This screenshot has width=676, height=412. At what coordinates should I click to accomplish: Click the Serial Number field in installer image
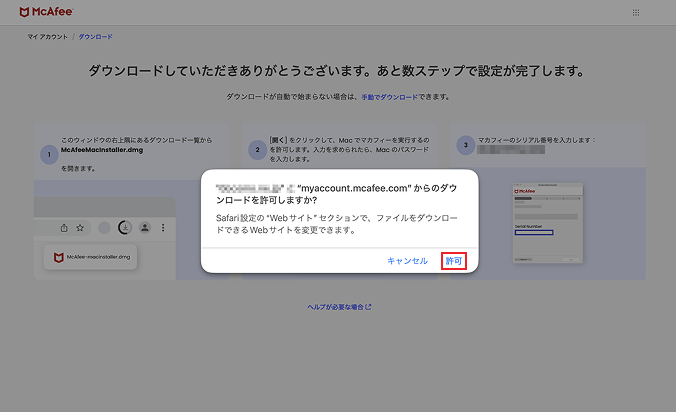tap(534, 232)
